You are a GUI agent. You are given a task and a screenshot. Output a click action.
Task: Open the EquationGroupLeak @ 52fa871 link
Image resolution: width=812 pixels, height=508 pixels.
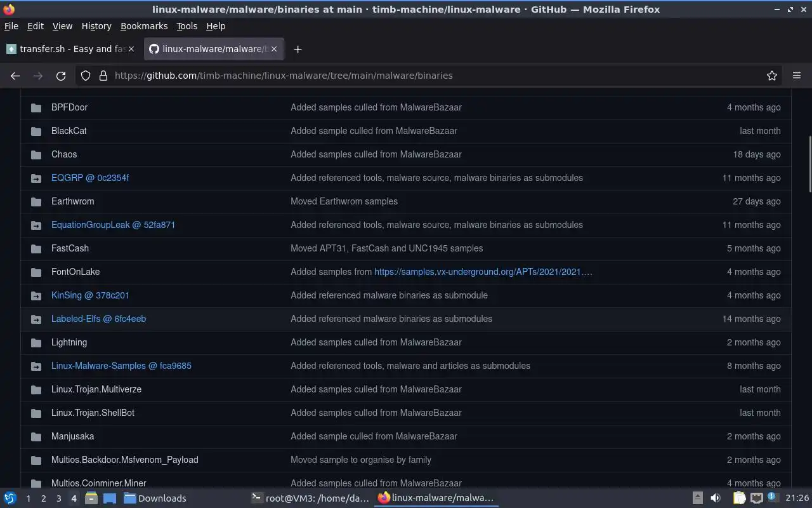coord(113,225)
